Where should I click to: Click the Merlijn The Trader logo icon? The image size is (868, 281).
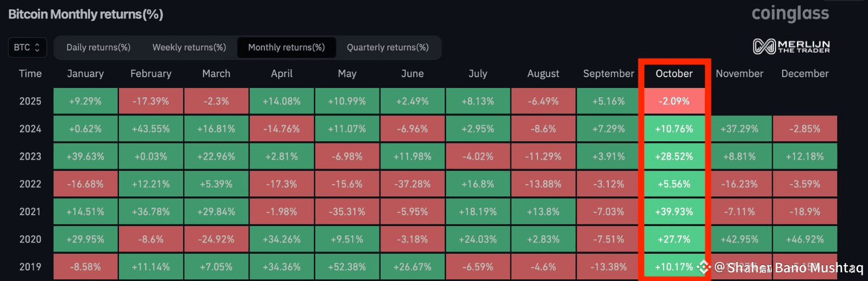pos(764,47)
